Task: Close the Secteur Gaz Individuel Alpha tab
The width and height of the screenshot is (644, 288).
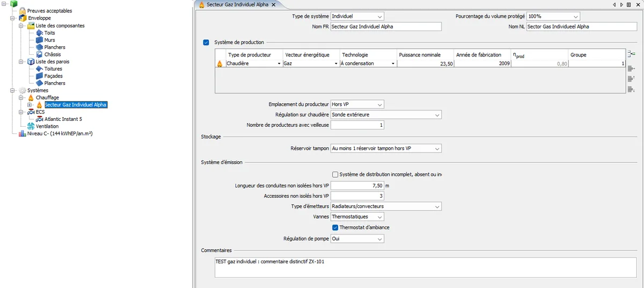Action: click(x=273, y=5)
